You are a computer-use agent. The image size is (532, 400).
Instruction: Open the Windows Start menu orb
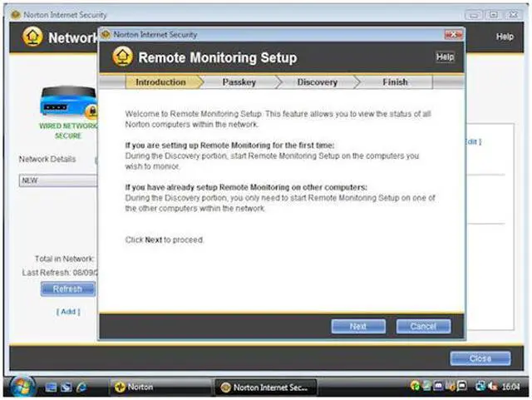21,387
